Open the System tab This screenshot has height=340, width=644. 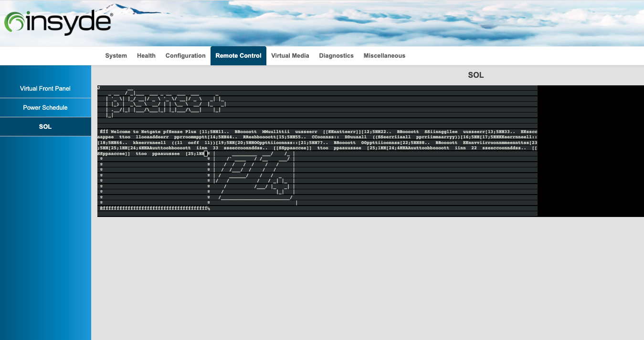tap(116, 56)
